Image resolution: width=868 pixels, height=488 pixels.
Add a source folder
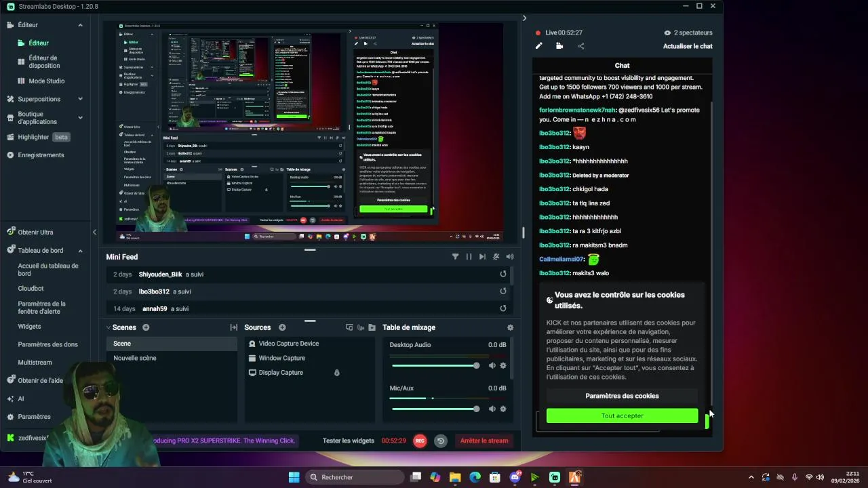(372, 327)
